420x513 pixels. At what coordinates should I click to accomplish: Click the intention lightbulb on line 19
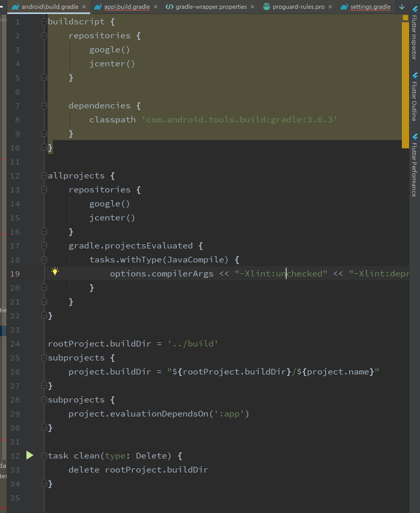54,271
